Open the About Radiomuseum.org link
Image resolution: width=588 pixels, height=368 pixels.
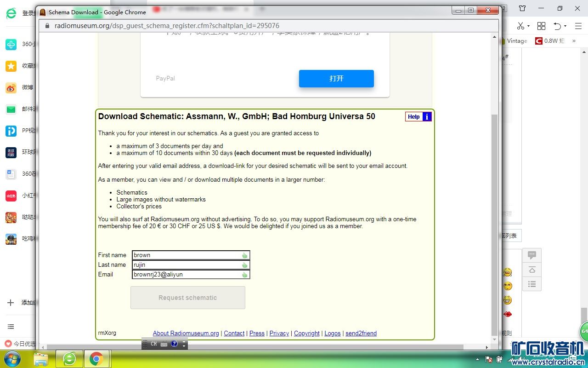point(186,333)
